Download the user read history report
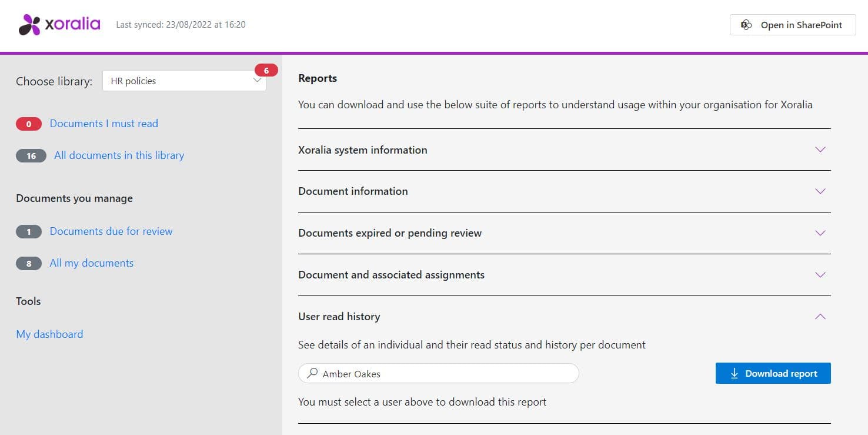The image size is (868, 435). (773, 373)
